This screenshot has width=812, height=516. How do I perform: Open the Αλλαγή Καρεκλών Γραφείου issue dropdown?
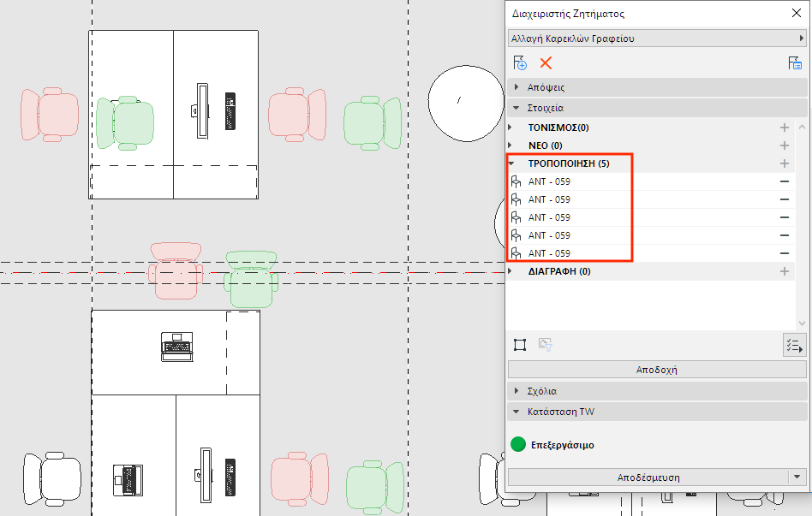pos(657,39)
